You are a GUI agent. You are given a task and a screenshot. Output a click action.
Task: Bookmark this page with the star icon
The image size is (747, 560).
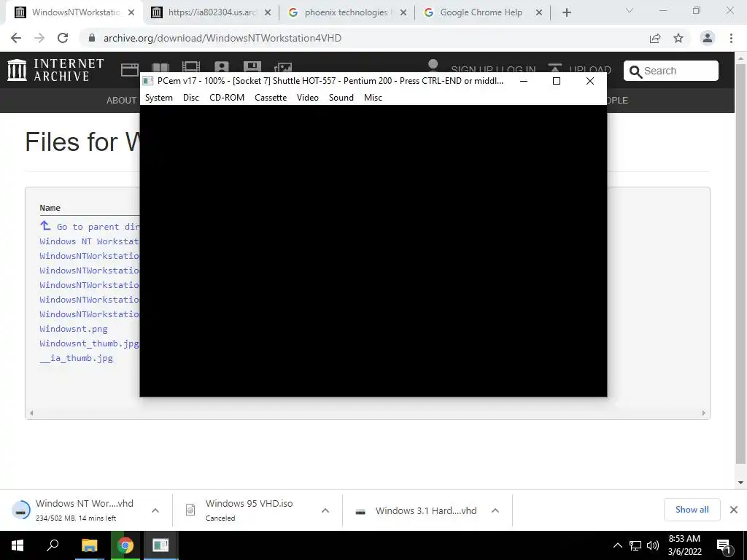[678, 38]
